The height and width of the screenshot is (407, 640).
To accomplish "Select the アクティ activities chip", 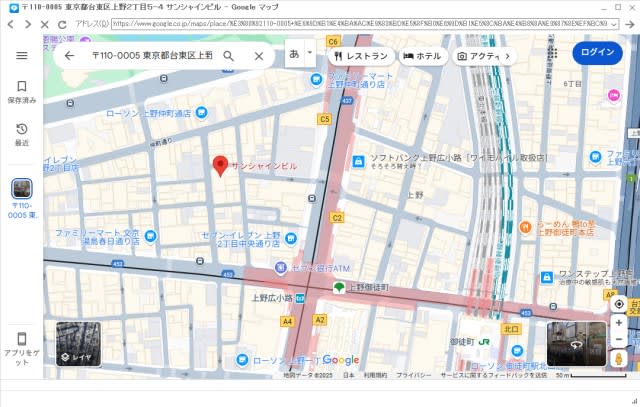I will pyautogui.click(x=478, y=56).
